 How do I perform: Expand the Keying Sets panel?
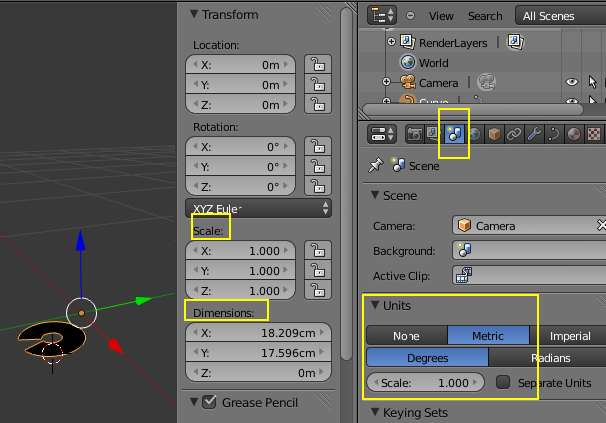[374, 412]
